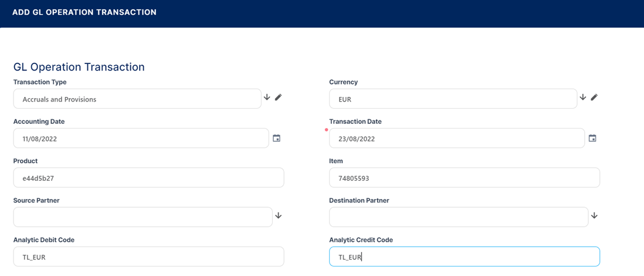Click the Accounting Date field showing 11/08/2022
The height and width of the screenshot is (276, 644).
(141, 139)
